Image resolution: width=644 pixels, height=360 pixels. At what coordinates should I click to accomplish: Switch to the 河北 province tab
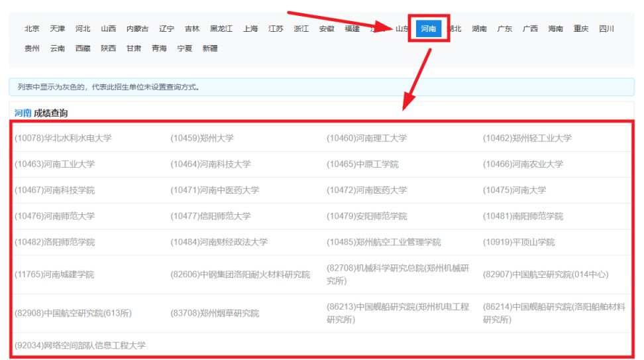pos(83,29)
